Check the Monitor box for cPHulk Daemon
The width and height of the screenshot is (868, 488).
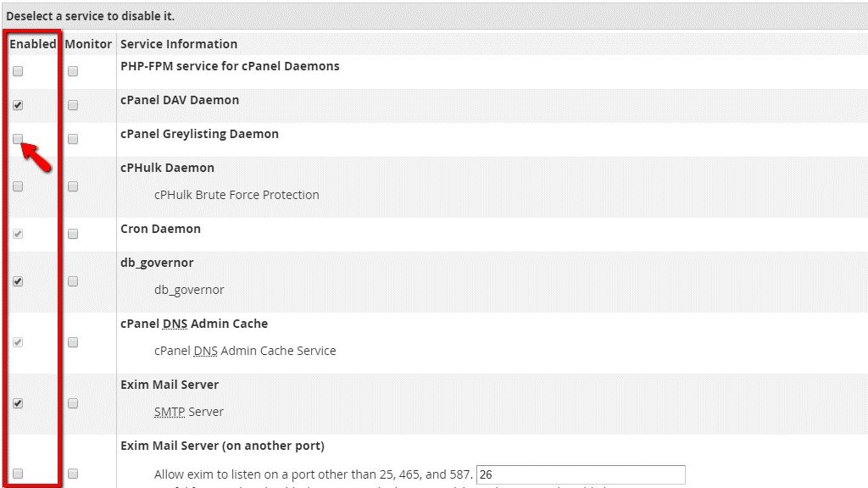(x=73, y=186)
